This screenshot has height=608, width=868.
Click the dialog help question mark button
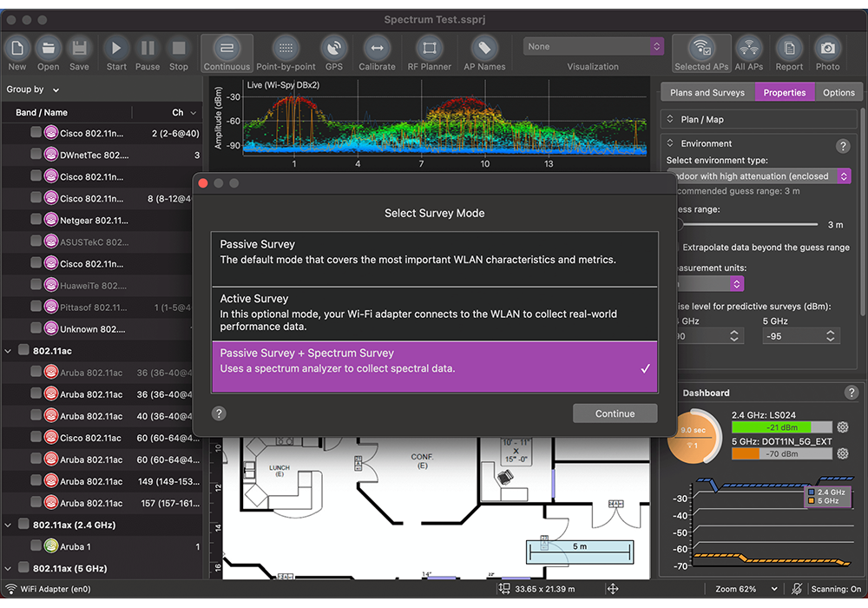point(219,413)
